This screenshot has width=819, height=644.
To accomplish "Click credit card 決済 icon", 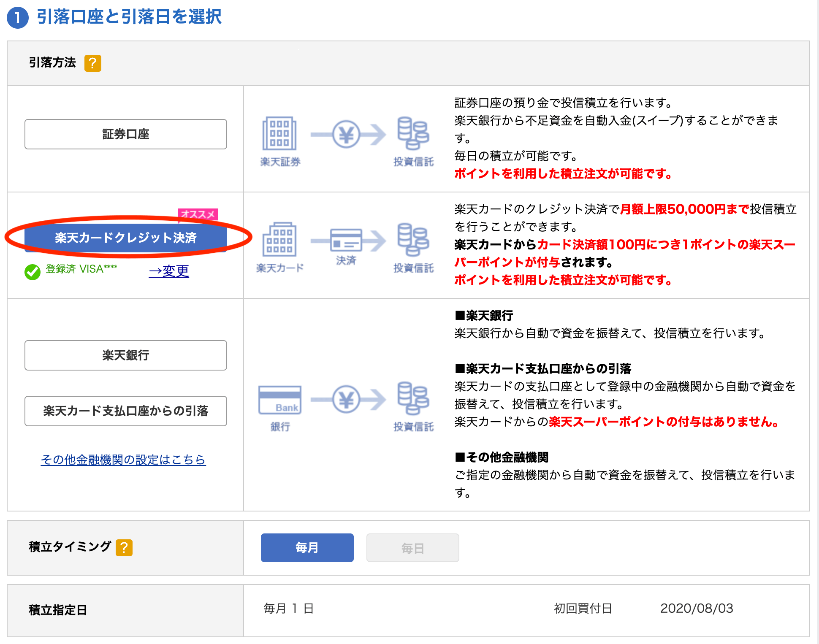I will tap(346, 241).
